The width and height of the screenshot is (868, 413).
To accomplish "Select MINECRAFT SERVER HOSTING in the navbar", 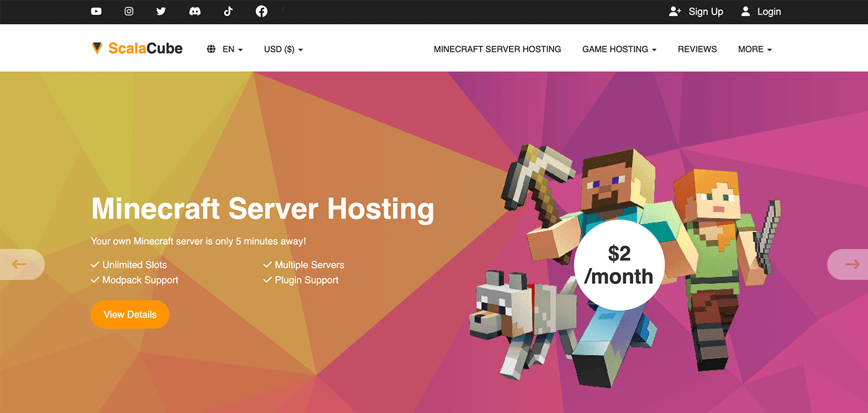I will (497, 49).
